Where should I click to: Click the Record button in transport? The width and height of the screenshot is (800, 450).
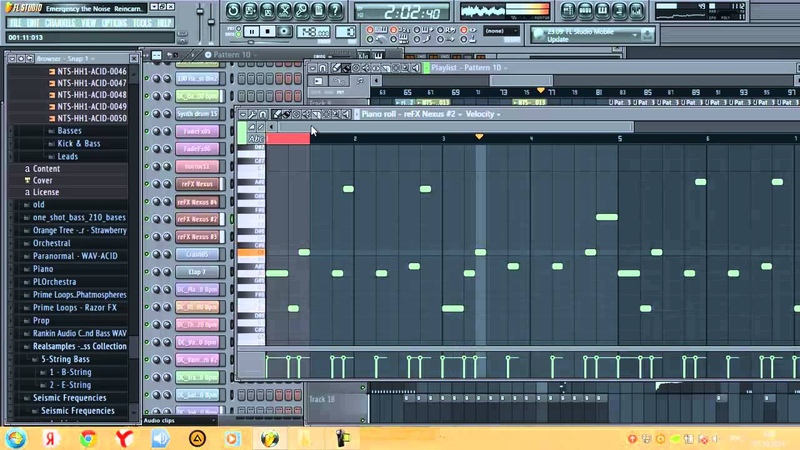285,32
